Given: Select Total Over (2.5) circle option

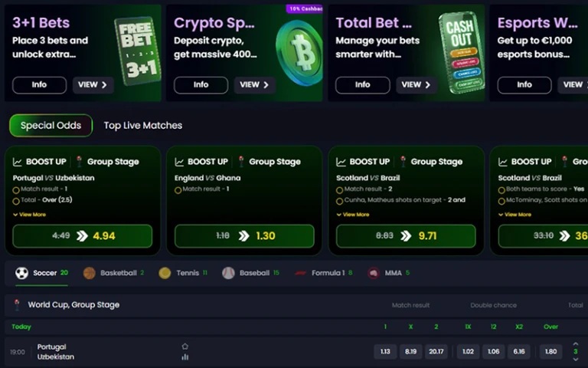Looking at the screenshot, I should (16, 202).
